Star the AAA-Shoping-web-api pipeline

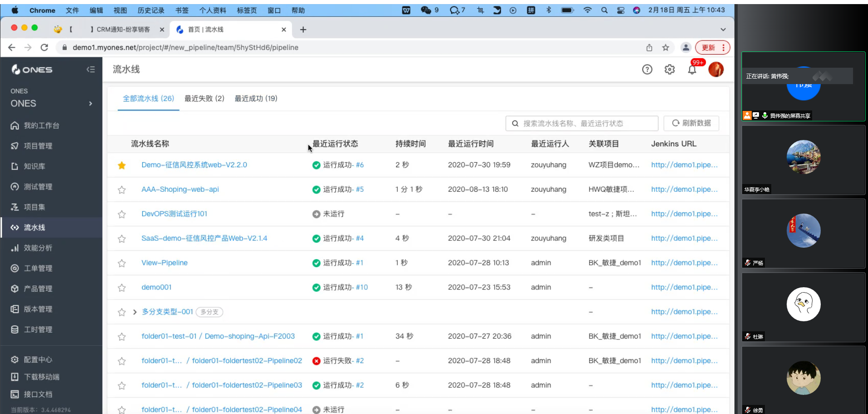click(x=122, y=190)
